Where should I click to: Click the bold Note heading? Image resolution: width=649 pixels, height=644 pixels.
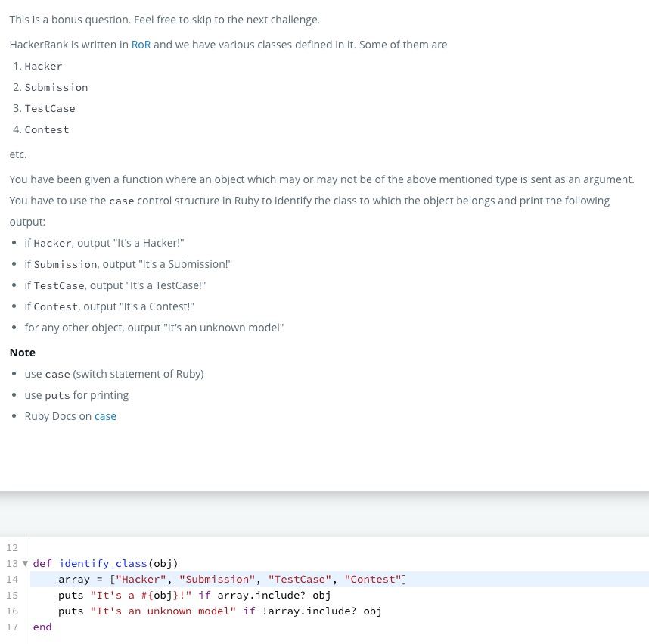(x=23, y=353)
